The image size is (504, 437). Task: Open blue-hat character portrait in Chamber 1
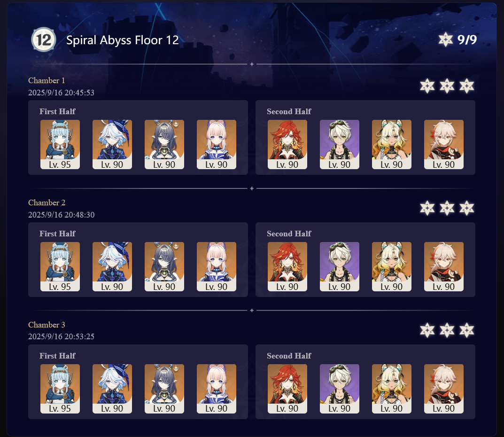click(112, 144)
